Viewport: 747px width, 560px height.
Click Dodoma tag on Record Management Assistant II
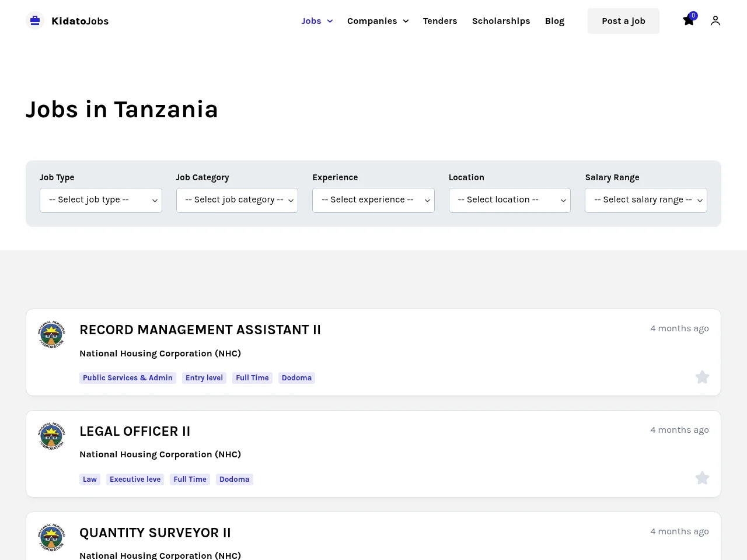[296, 378]
